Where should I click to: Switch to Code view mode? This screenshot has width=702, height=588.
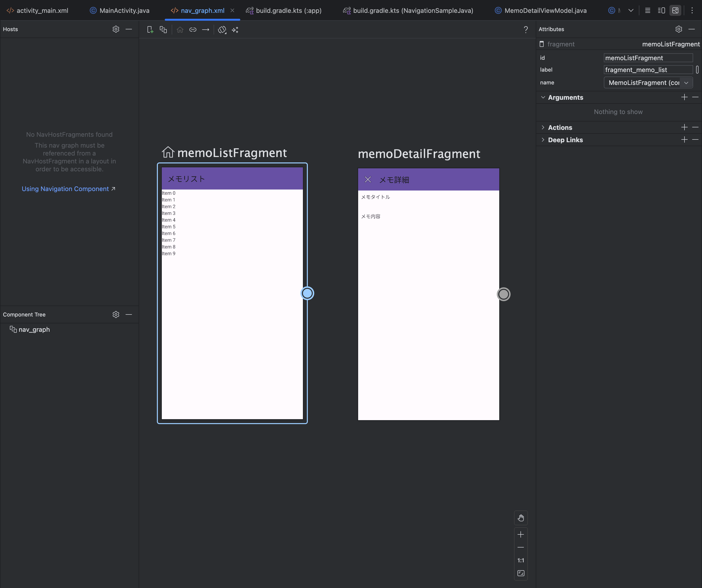click(x=647, y=10)
